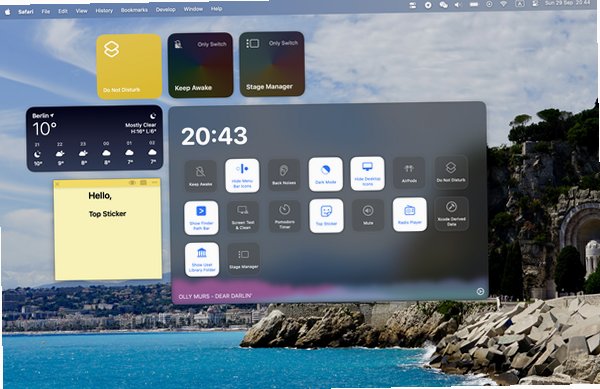Click the 20:43 clock in Only Switch panel
The image size is (600, 389).
click(214, 136)
